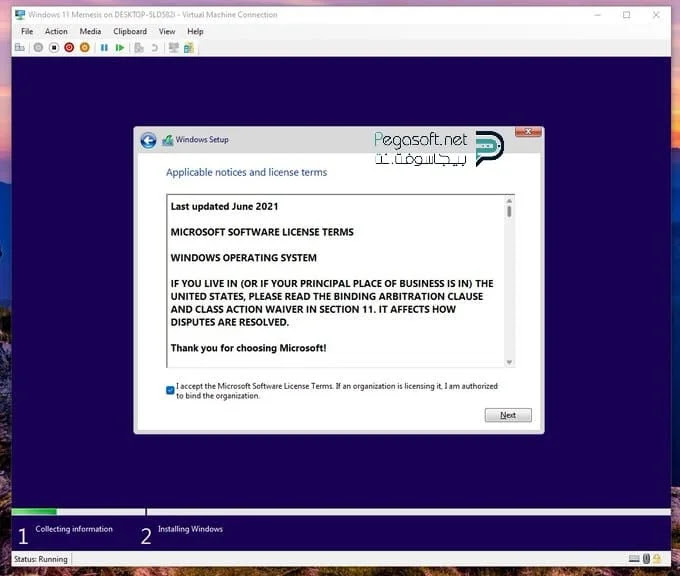Toggle the accept license terms checkbox
680x576 pixels.
pyautogui.click(x=170, y=390)
